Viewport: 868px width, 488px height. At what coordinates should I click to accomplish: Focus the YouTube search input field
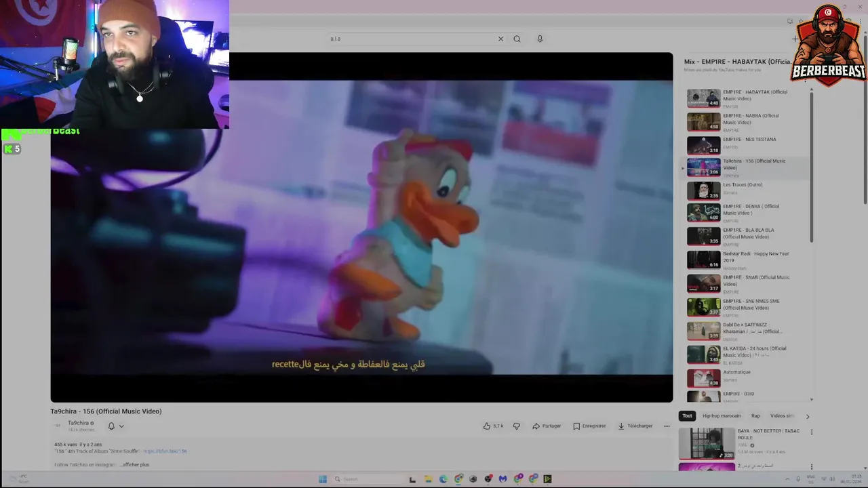click(x=412, y=39)
